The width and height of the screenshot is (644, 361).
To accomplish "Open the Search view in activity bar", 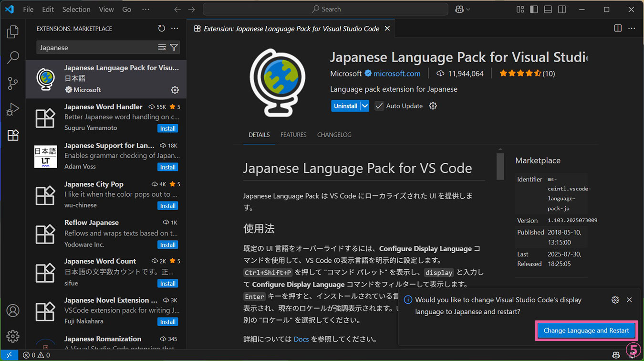I will (13, 58).
